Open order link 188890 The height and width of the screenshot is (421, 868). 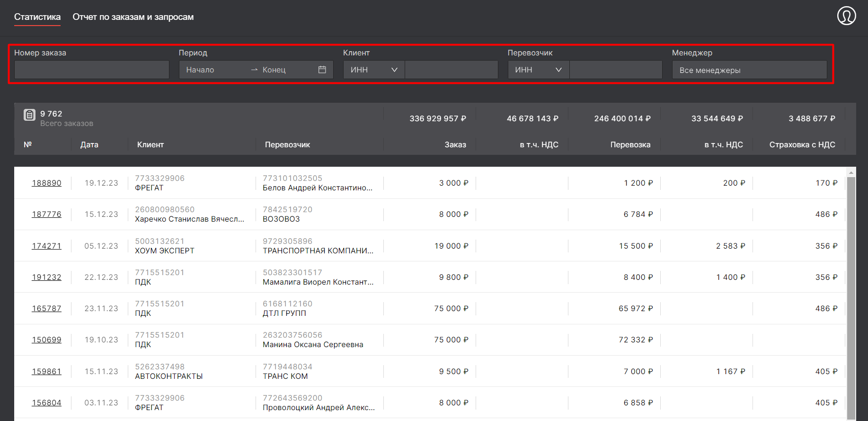(x=46, y=183)
